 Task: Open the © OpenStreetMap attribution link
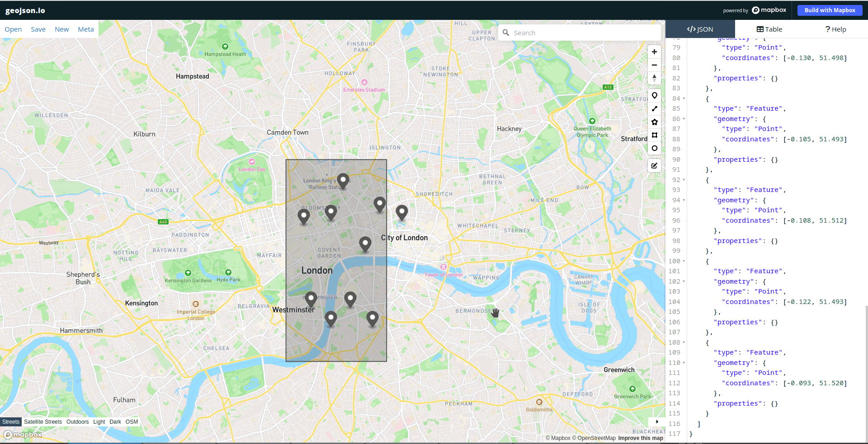tap(594, 438)
